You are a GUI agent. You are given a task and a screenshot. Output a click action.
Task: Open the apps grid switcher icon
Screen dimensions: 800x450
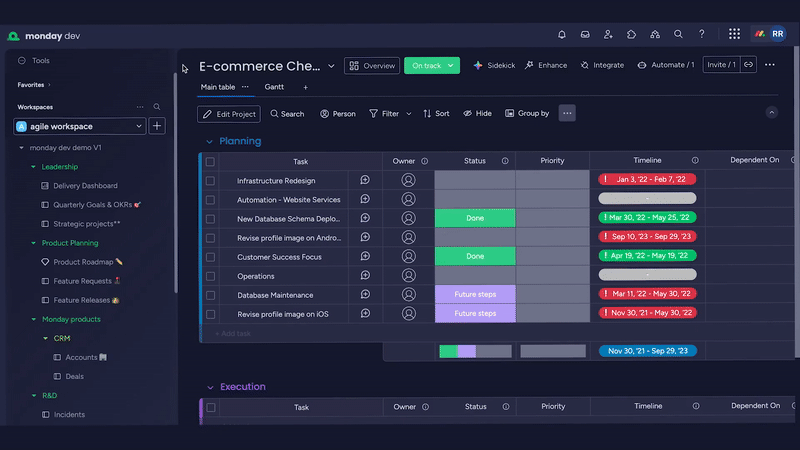pos(734,34)
